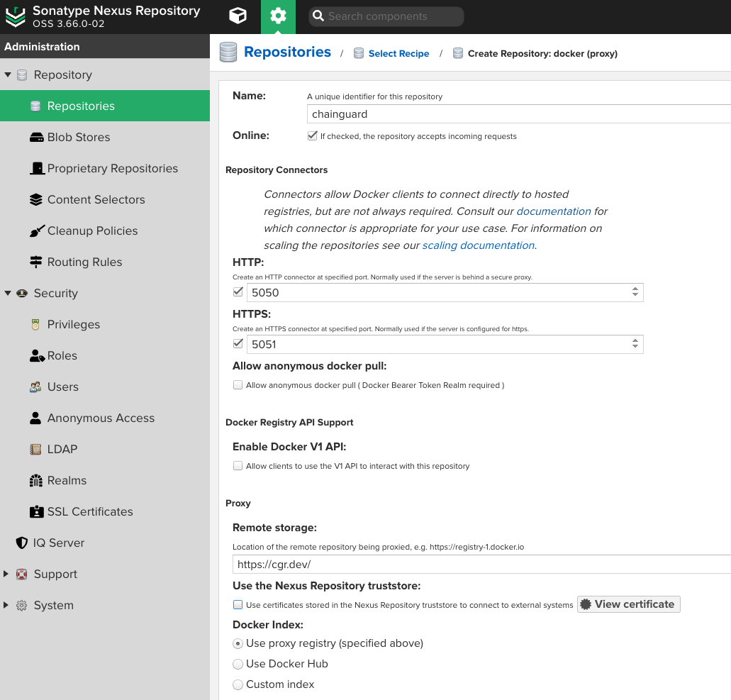
Task: Collapse the Repository sidebar section
Action: click(8, 74)
